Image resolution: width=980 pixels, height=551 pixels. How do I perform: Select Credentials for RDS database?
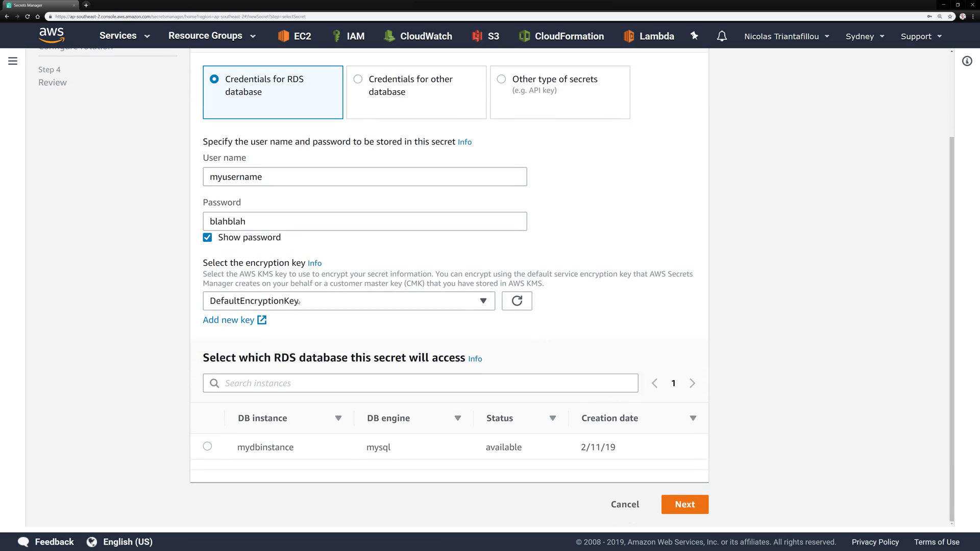point(273,92)
